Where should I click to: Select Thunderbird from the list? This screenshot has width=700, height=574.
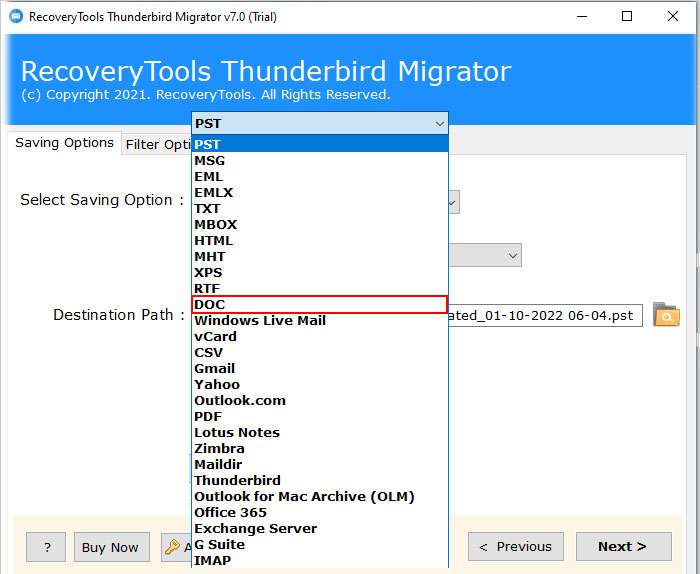(320, 481)
